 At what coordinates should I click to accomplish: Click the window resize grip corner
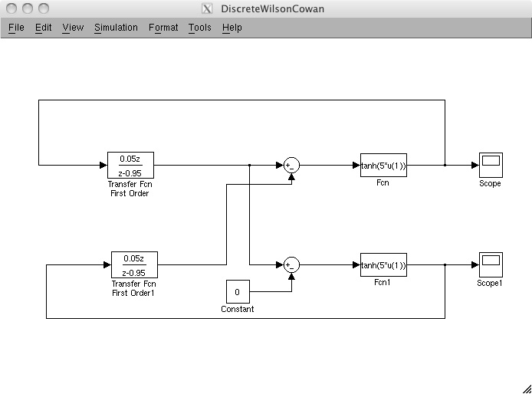point(526,388)
